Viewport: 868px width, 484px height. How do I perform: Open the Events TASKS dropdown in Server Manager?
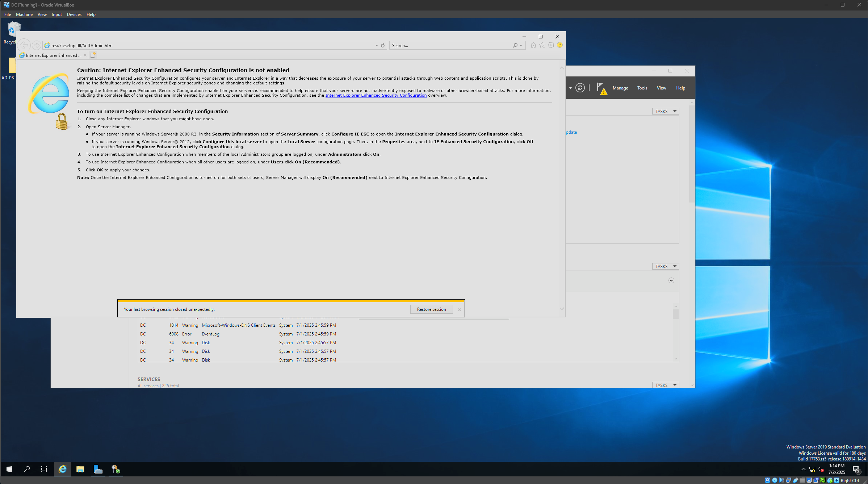pos(666,266)
